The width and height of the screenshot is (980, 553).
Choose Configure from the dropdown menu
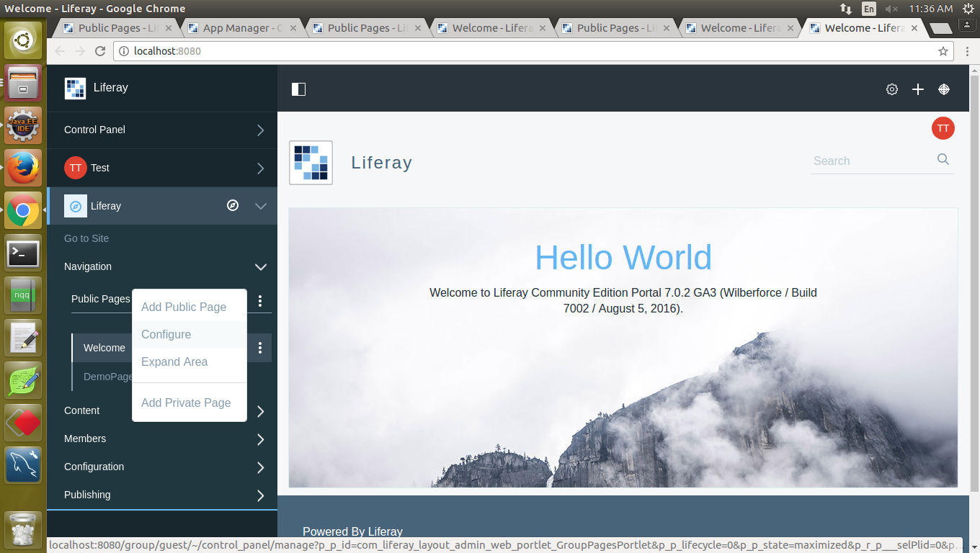point(190,334)
